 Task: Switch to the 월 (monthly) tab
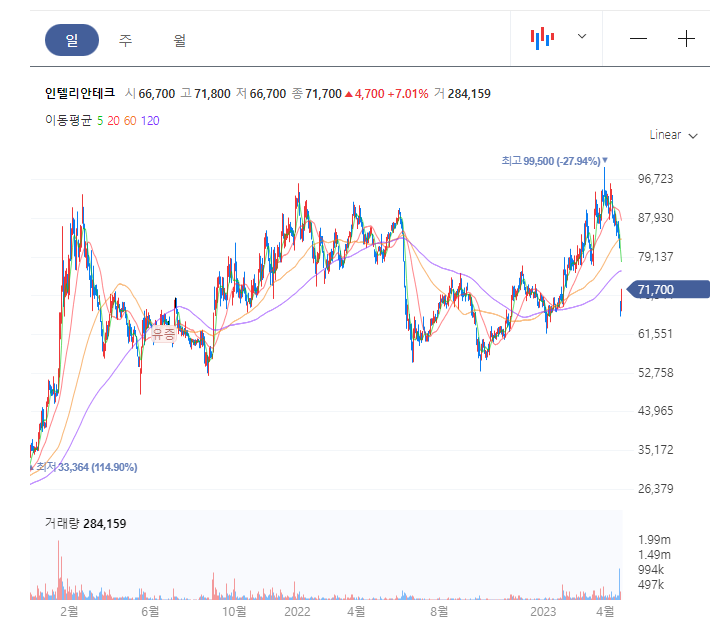click(x=179, y=40)
